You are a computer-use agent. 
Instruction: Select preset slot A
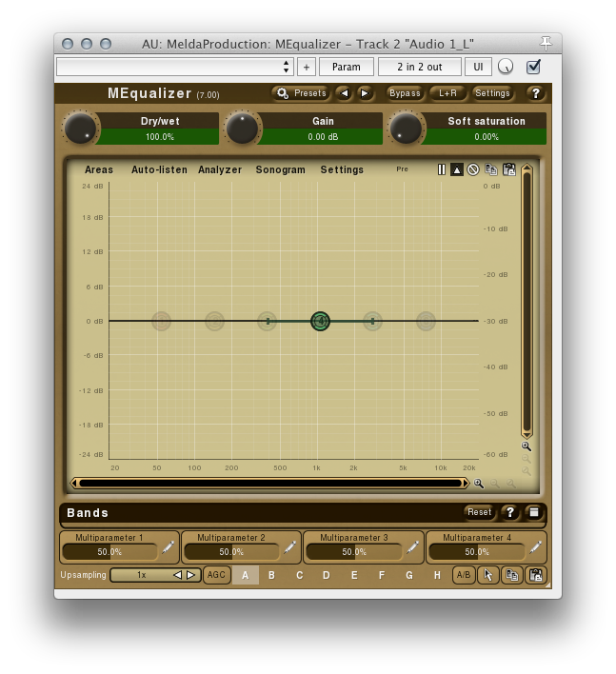coord(245,575)
